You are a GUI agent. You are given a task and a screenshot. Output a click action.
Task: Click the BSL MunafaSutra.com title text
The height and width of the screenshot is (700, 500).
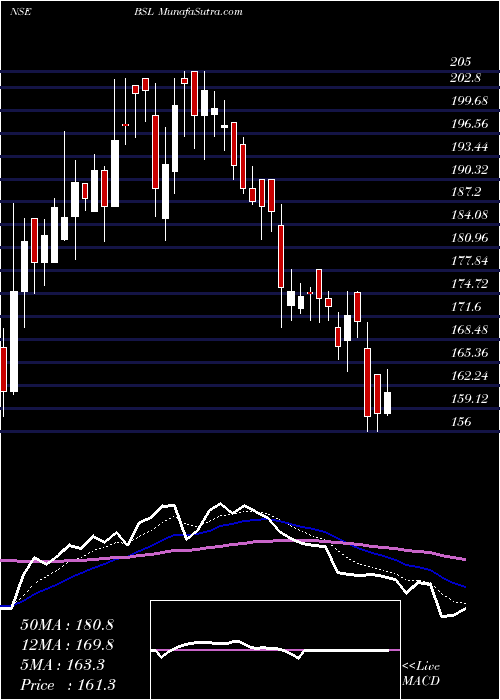point(188,12)
